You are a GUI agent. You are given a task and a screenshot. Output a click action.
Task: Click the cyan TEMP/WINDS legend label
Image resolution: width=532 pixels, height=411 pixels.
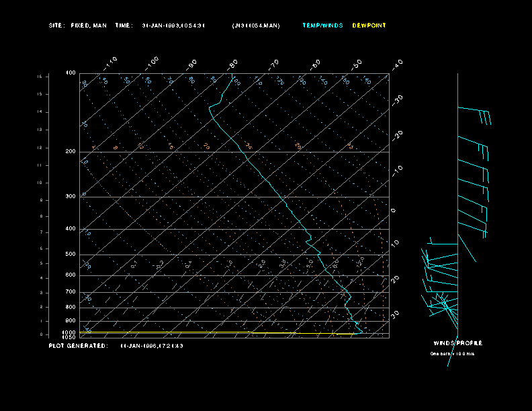(x=322, y=26)
